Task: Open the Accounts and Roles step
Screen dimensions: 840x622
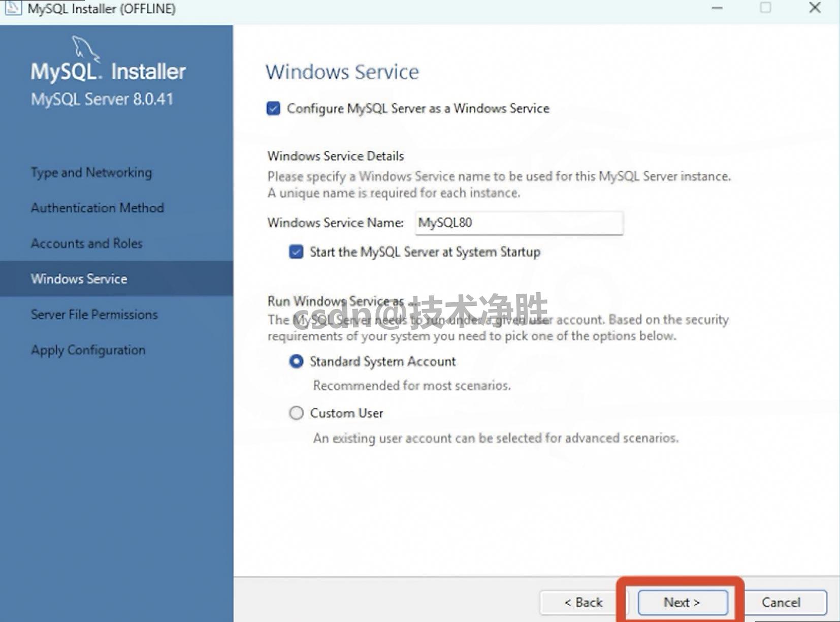Action: click(x=87, y=243)
